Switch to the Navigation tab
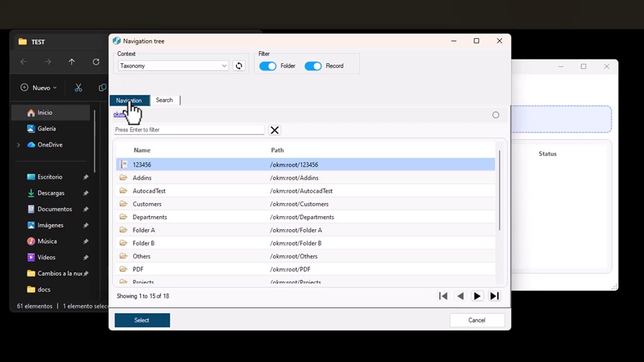The width and height of the screenshot is (644, 362). pos(129,101)
